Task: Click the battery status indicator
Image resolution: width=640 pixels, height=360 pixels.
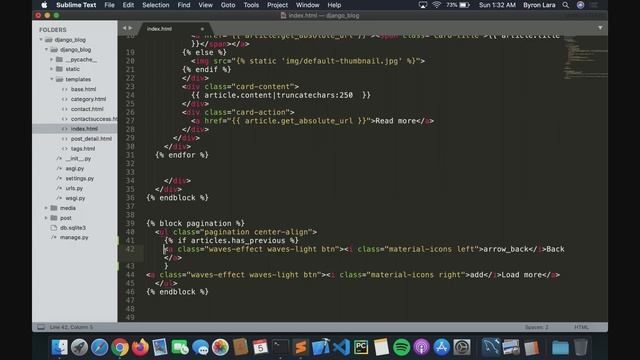Action: click(x=458, y=5)
